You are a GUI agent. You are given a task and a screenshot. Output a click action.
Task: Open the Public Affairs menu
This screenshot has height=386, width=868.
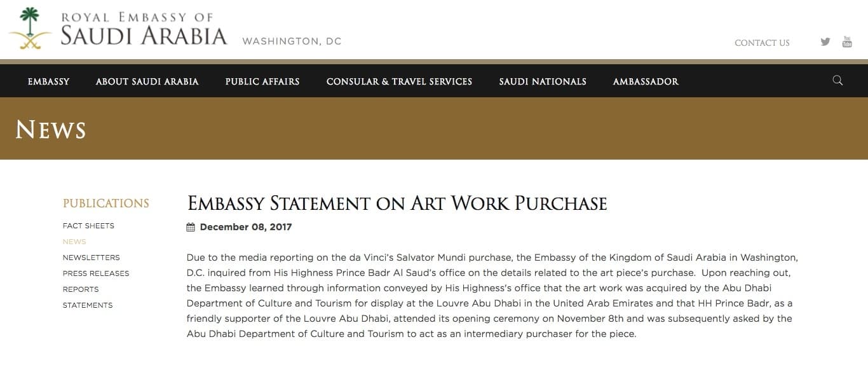click(x=262, y=81)
